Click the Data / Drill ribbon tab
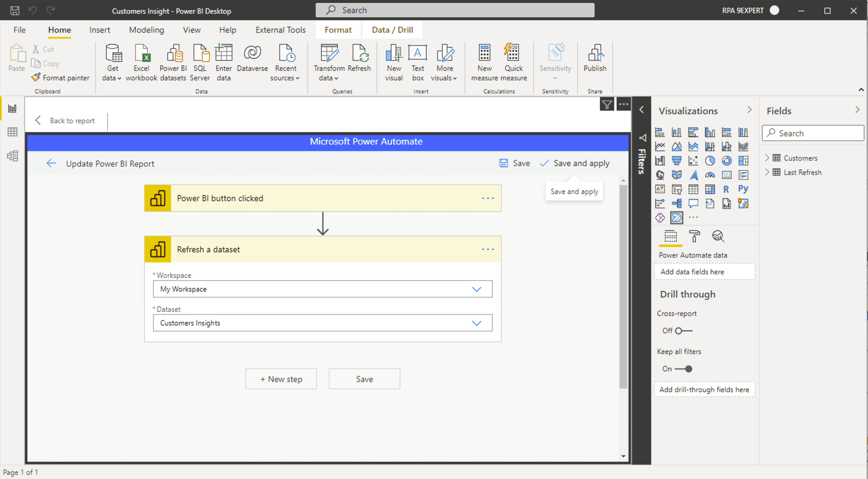868x479 pixels. [x=391, y=29]
